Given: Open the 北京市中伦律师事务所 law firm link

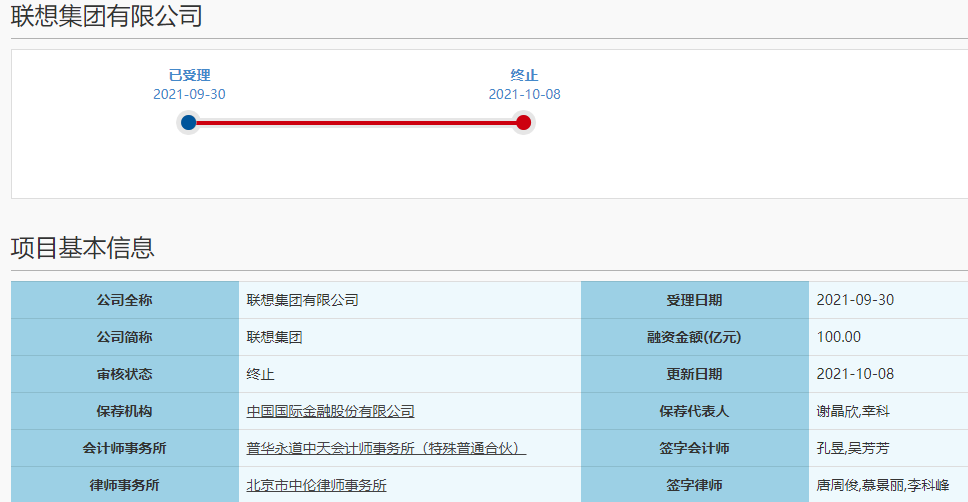Looking at the screenshot, I should (x=316, y=485).
